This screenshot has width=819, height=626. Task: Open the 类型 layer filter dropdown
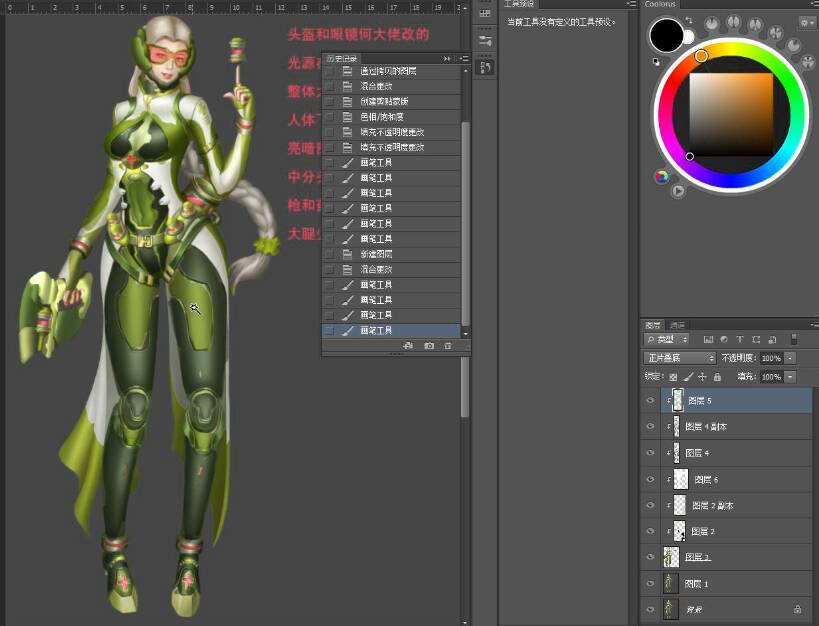pyautogui.click(x=667, y=340)
